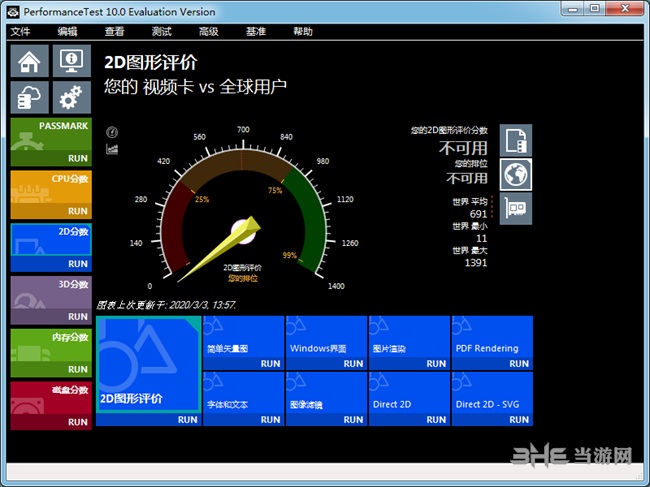Open the 基准 menu
650x487 pixels.
[256, 31]
